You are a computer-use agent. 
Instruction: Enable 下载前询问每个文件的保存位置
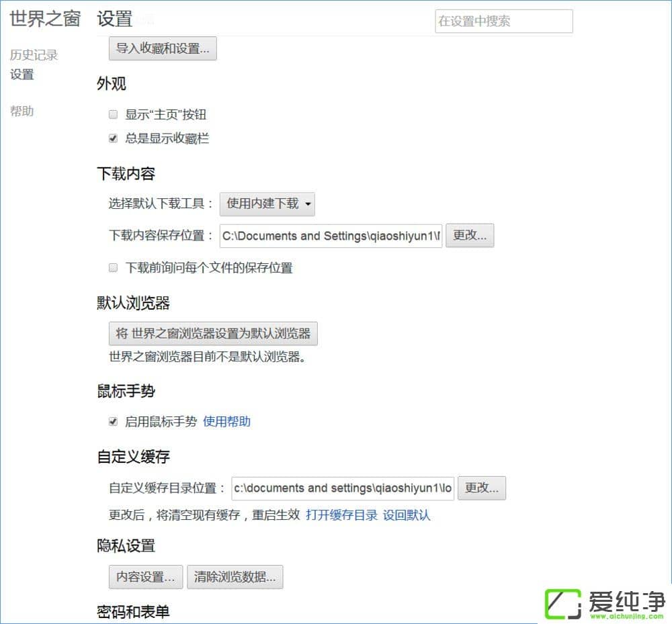113,267
